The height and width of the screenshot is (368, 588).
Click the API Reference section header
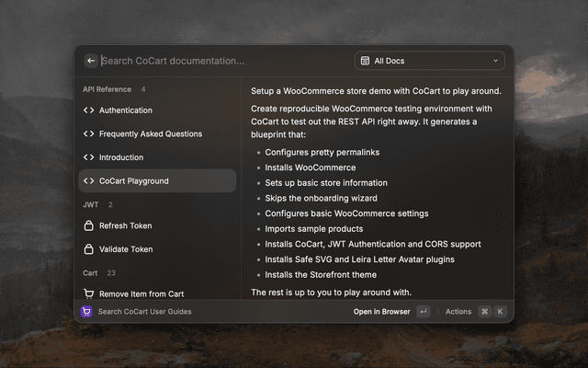tap(107, 89)
